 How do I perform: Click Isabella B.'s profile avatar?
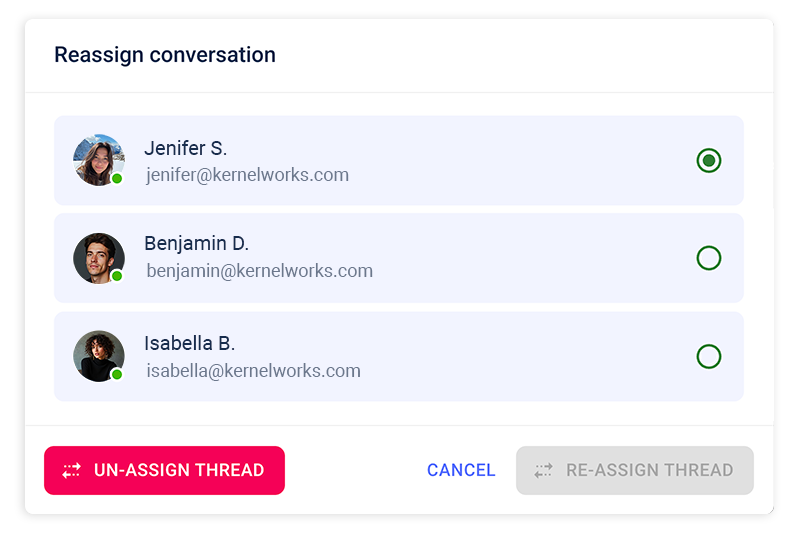pos(98,356)
